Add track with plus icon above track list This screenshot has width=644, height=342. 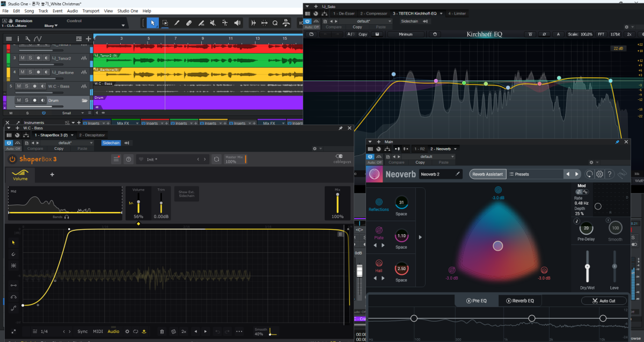coord(89,39)
